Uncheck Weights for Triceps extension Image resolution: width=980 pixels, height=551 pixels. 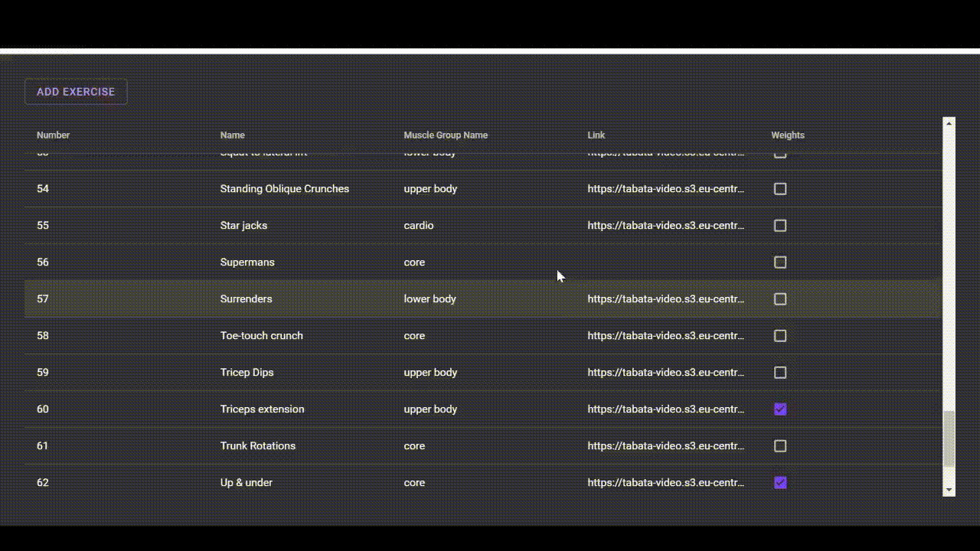pos(780,409)
